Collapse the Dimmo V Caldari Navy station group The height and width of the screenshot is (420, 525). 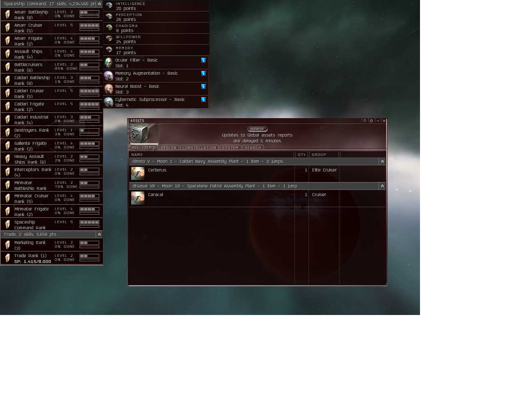[382, 162]
